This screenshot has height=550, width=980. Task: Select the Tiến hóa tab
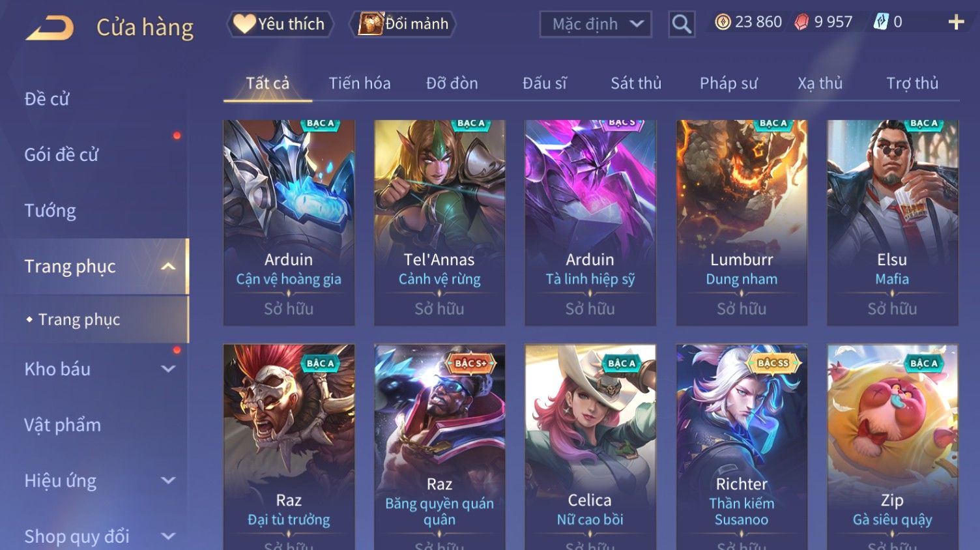click(x=360, y=83)
